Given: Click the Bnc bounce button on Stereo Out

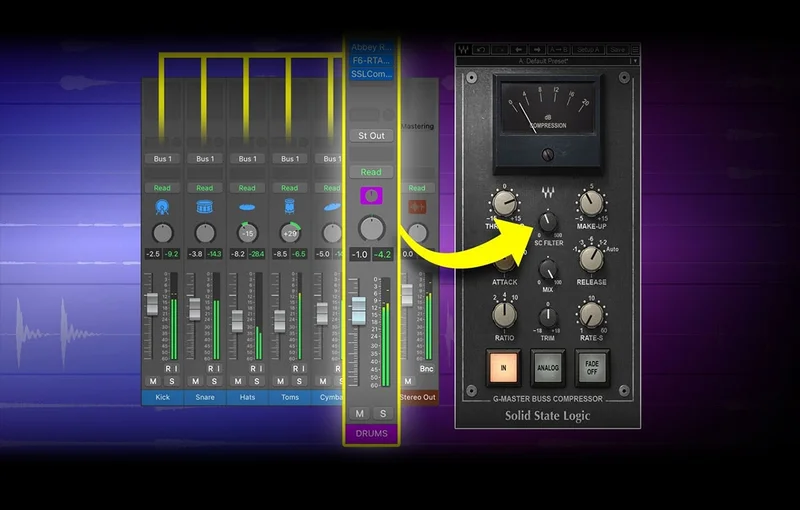Looking at the screenshot, I should click(x=426, y=368).
